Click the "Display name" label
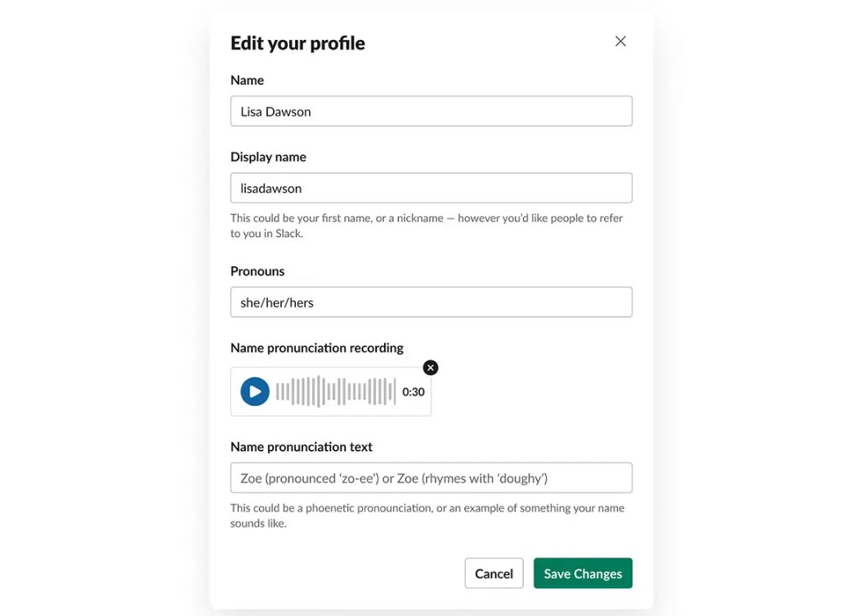854x616 pixels. (x=269, y=157)
